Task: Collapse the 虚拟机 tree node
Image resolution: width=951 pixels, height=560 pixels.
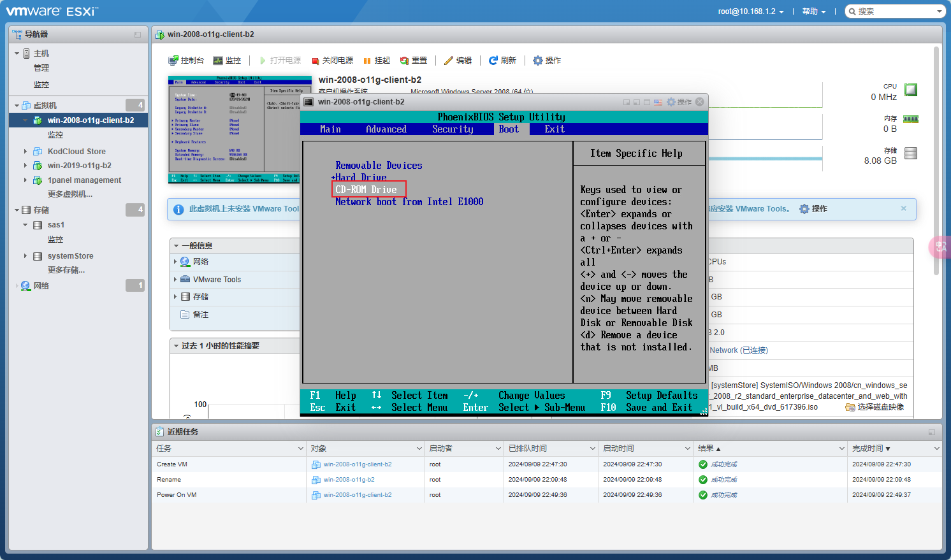Action: pyautogui.click(x=17, y=106)
